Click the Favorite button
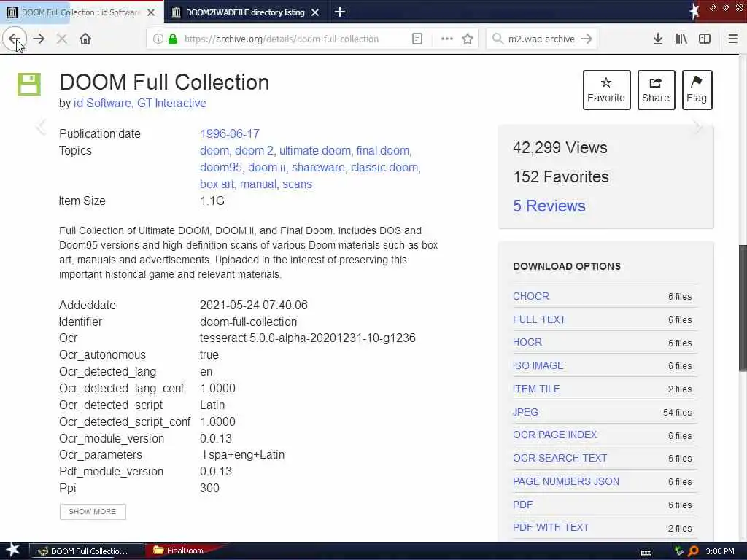747x560 pixels. pos(606,90)
